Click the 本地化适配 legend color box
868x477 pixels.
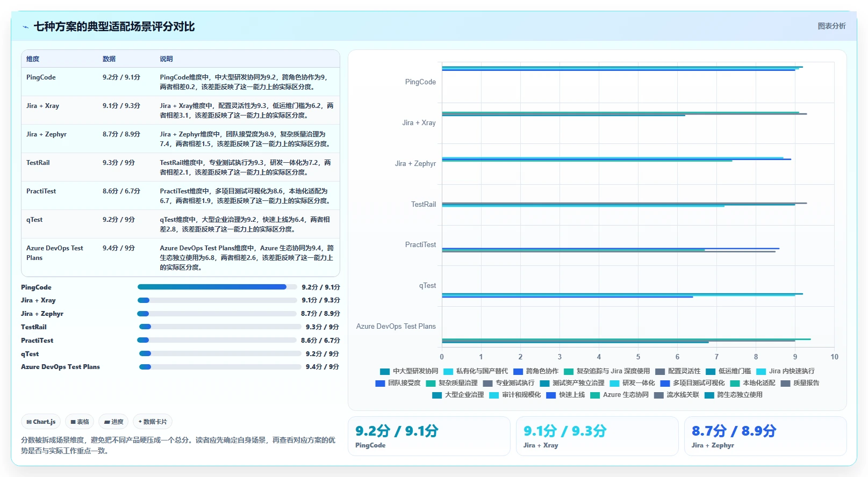[735, 384]
